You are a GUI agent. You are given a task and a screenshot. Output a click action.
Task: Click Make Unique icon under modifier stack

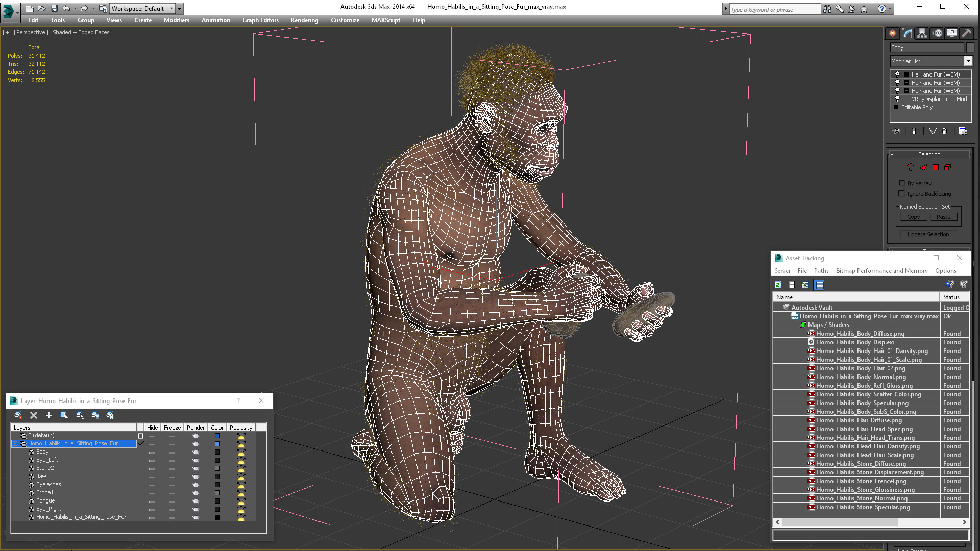click(933, 131)
